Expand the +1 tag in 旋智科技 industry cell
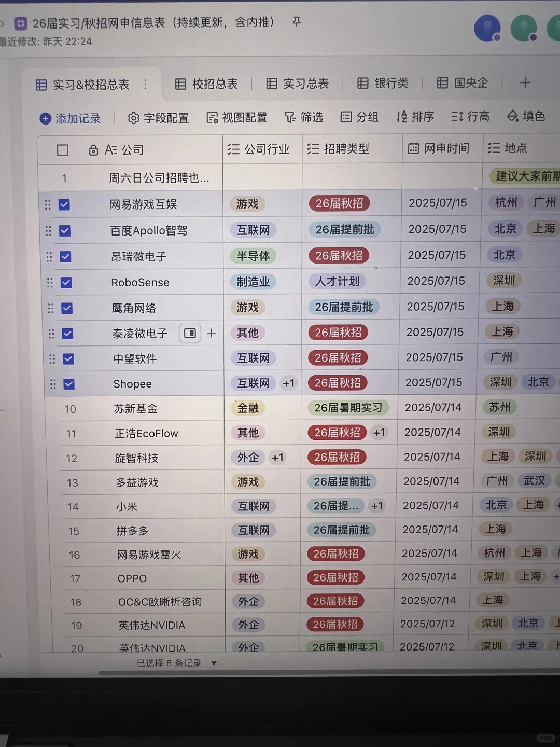 (x=278, y=458)
